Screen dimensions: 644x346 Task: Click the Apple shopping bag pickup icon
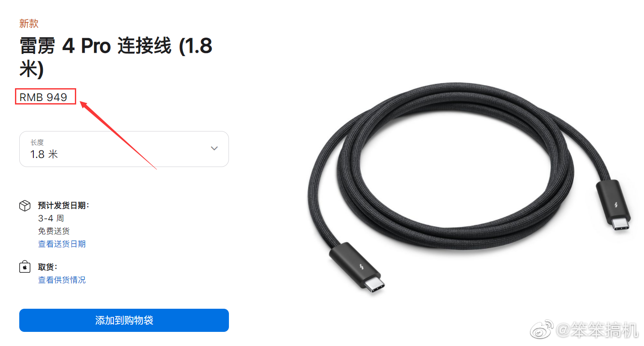25,267
